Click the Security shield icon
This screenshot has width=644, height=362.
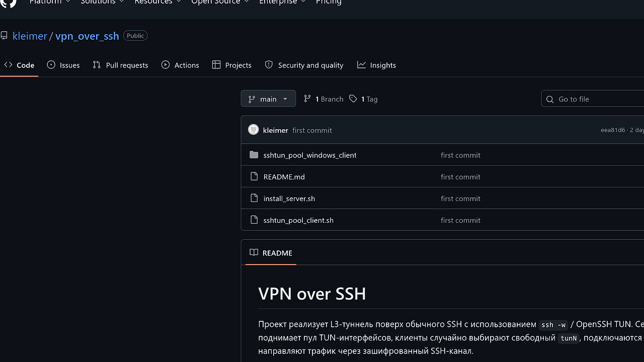pyautogui.click(x=269, y=65)
